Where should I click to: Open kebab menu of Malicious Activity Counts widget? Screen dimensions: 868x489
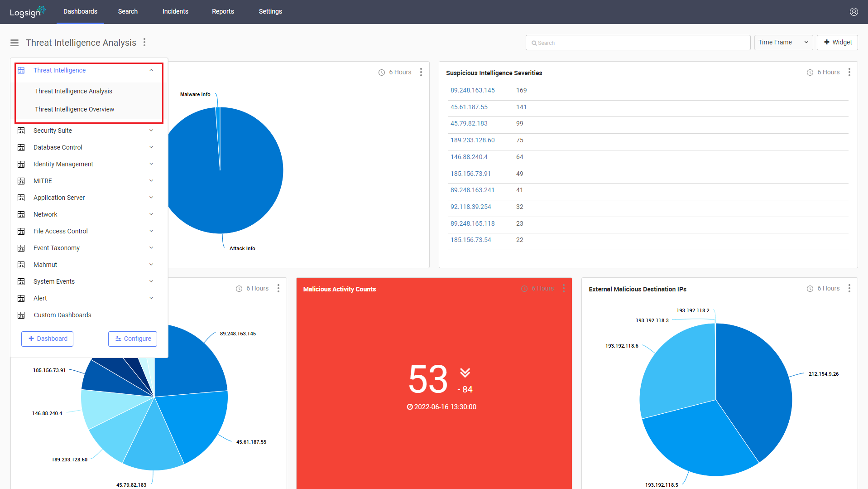563,288
